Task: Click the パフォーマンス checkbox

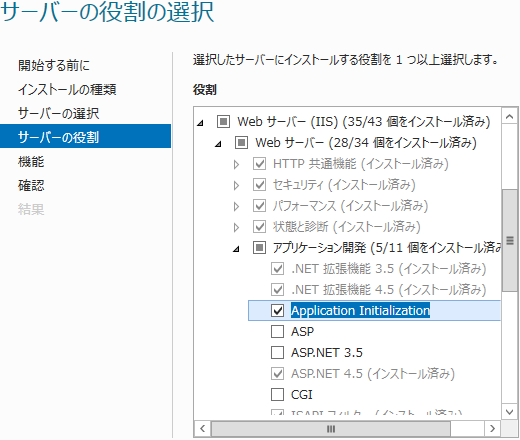Action: click(259, 206)
